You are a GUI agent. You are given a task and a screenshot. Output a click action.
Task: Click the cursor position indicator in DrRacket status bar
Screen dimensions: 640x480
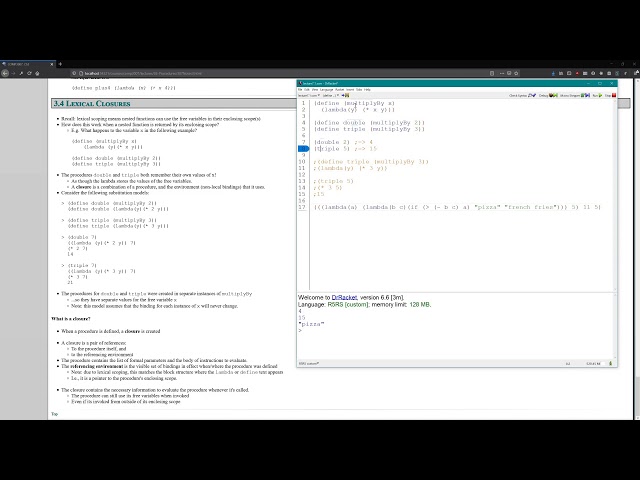(x=568, y=363)
